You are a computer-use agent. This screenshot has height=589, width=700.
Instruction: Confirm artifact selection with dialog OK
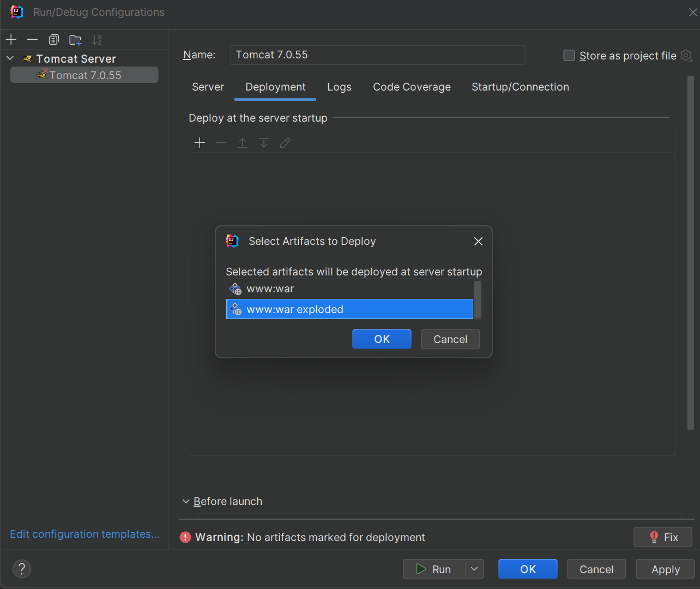[382, 339]
